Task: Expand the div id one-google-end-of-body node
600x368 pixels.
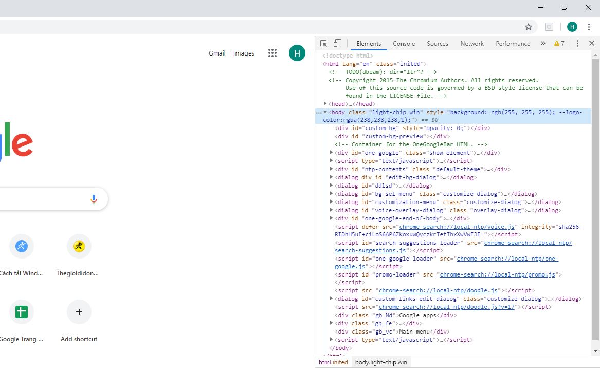Action: click(331, 218)
